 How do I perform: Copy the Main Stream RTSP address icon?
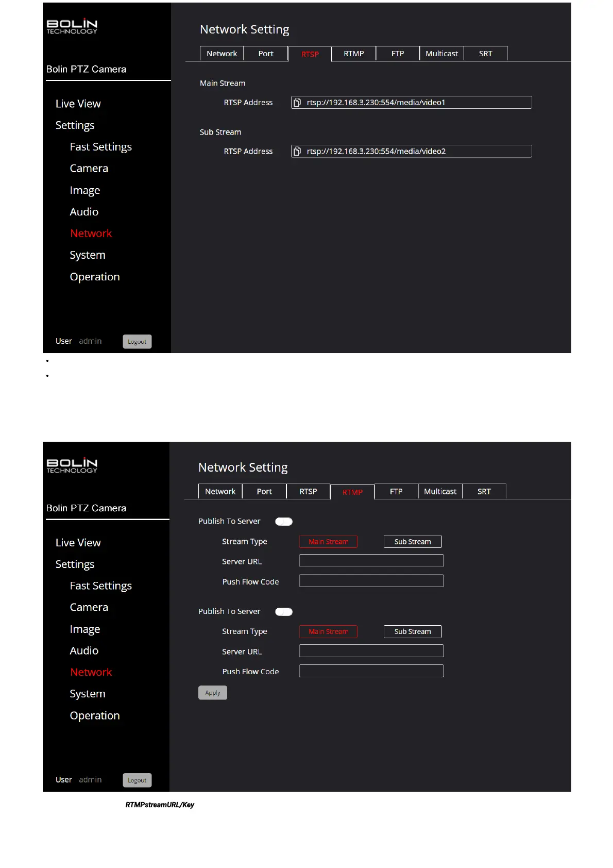(297, 103)
